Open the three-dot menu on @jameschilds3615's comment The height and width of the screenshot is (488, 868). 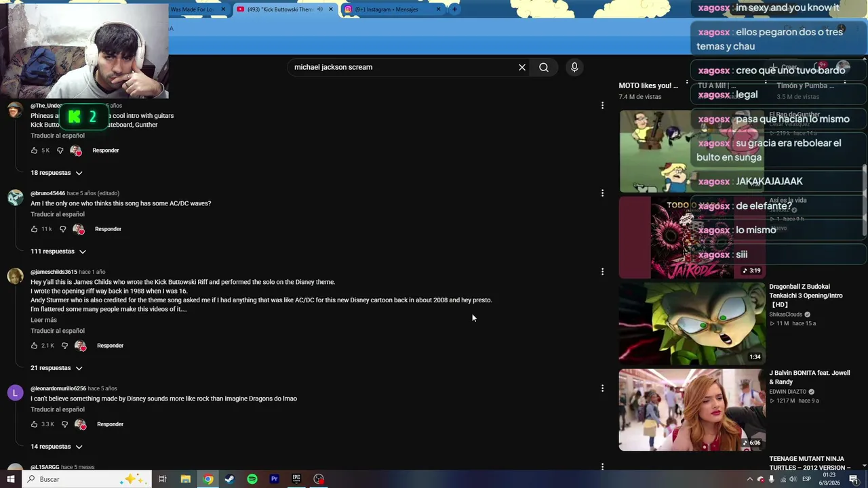[602, 272]
